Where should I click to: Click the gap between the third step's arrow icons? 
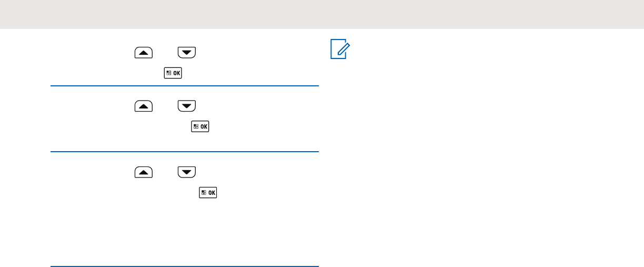[x=165, y=172]
